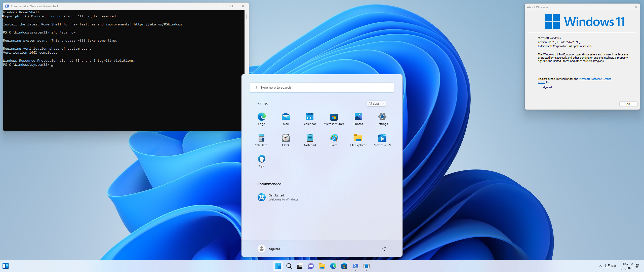Image resolution: width=644 pixels, height=272 pixels.
Task: Click the Windows Start taskbar button
Action: tap(278, 266)
